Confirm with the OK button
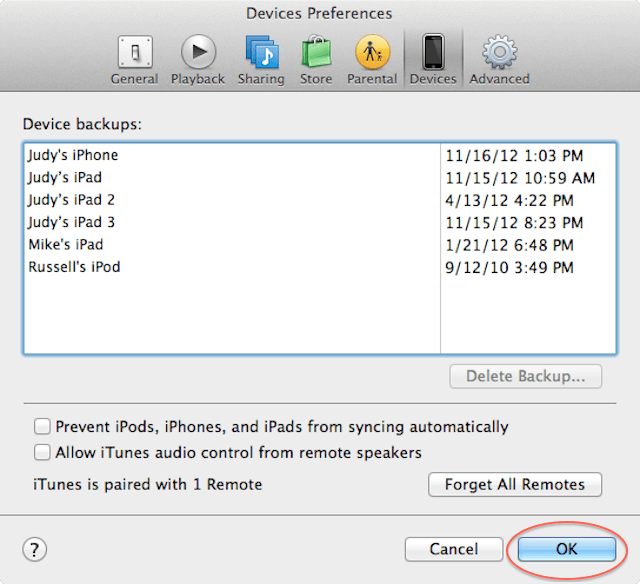Image resolution: width=640 pixels, height=584 pixels. pyautogui.click(x=567, y=549)
